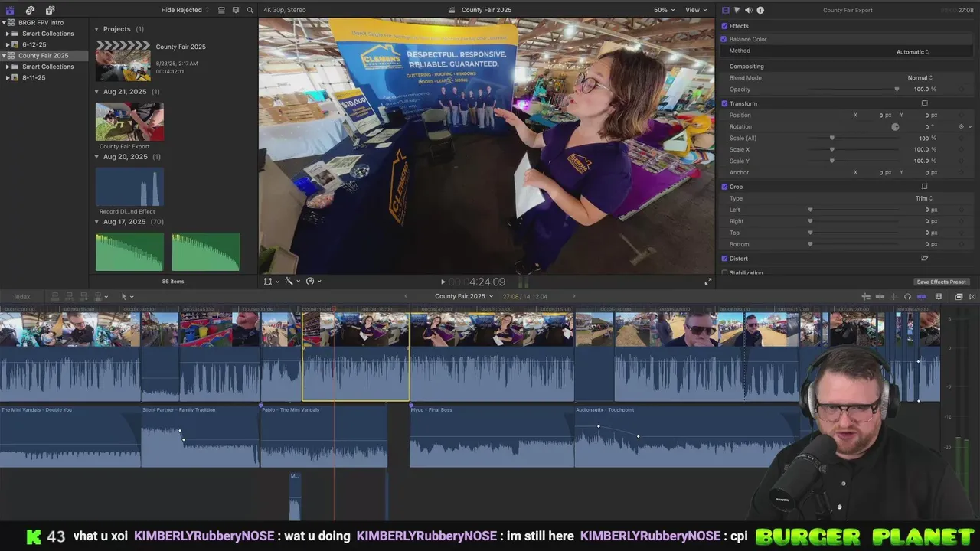The height and width of the screenshot is (551, 980).
Task: Select first Smart Collections folder
Action: [x=47, y=34]
